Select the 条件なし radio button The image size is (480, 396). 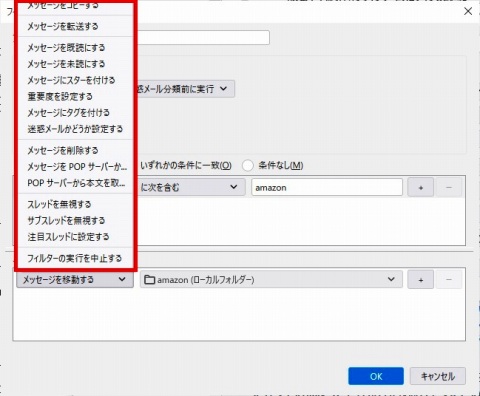pos(248,165)
